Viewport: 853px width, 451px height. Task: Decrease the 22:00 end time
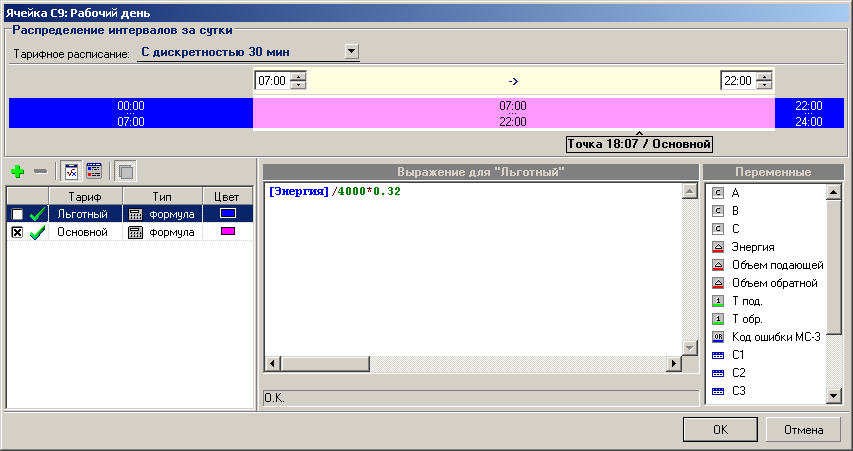click(x=764, y=85)
